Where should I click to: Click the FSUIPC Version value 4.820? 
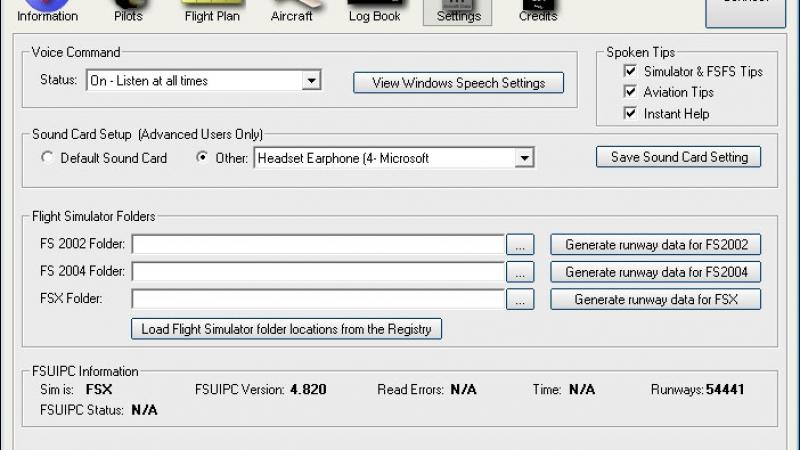click(x=308, y=390)
